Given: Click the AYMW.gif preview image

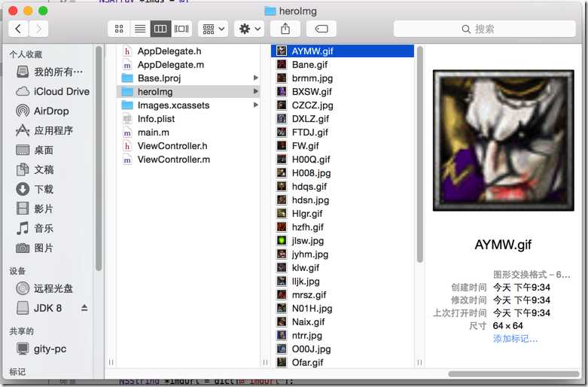Looking at the screenshot, I should [x=503, y=140].
